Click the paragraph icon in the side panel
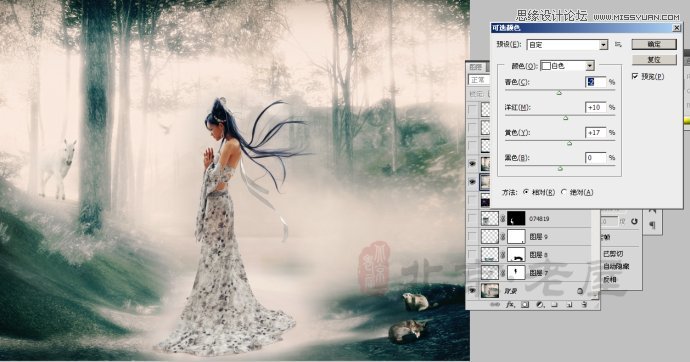This screenshot has height=362, width=690. click(652, 225)
